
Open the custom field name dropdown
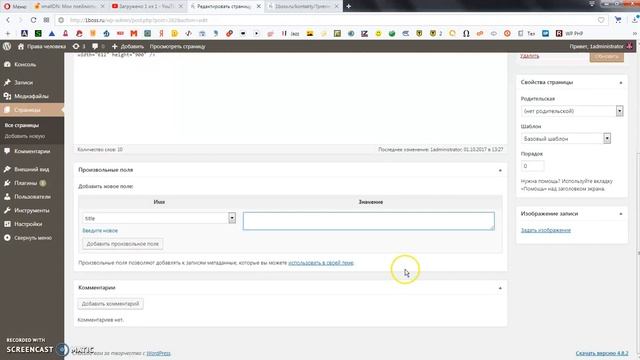pyautogui.click(x=159, y=218)
